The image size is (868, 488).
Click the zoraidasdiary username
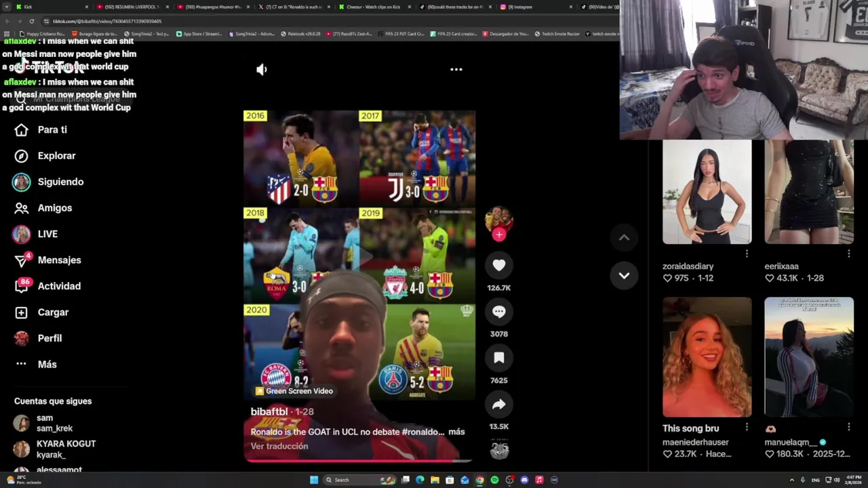[688, 266]
